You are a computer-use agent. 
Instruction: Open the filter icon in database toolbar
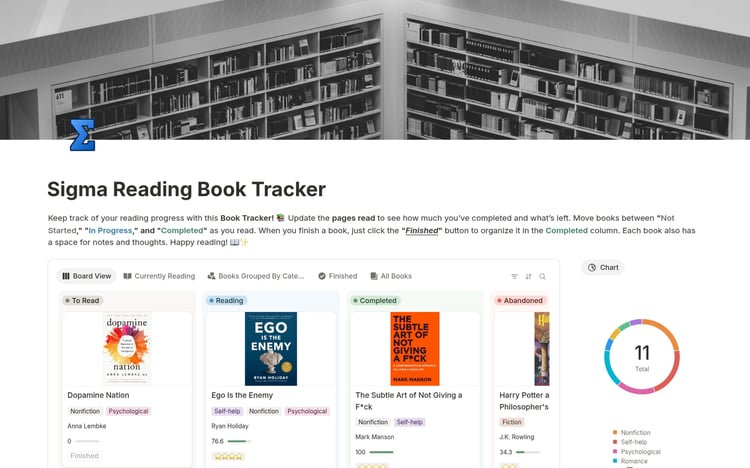514,276
